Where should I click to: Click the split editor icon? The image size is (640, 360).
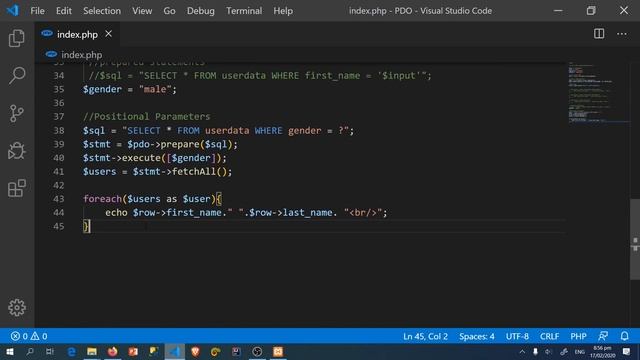point(599,34)
